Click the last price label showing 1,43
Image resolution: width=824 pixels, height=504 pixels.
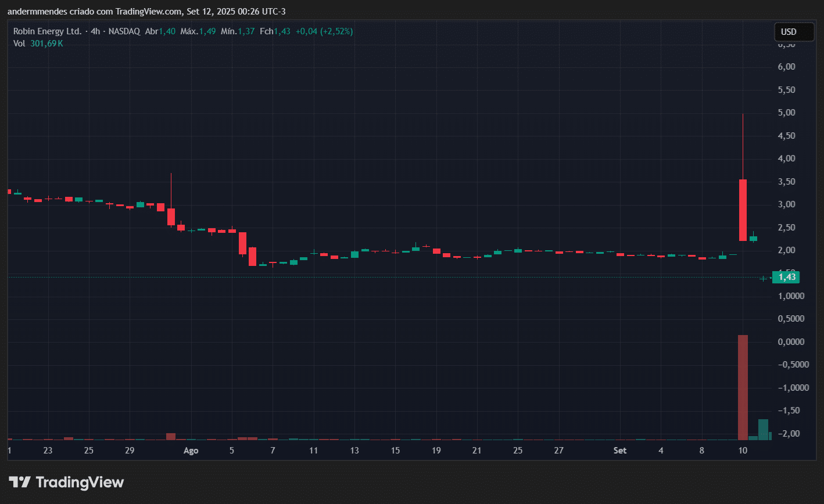[x=786, y=277]
